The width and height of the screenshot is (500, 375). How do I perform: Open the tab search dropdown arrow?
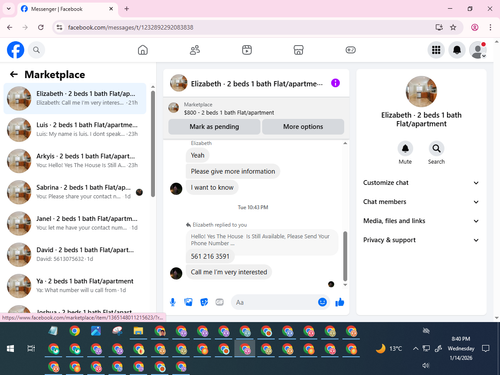click(x=9, y=9)
